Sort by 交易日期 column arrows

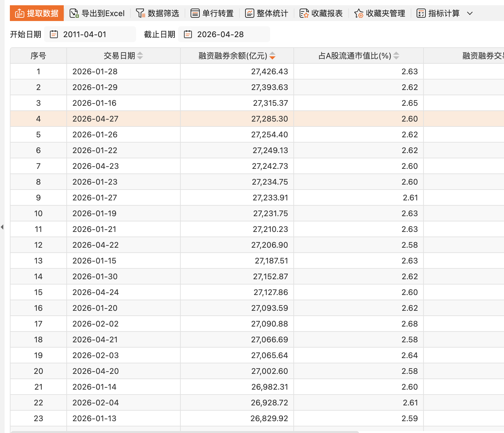click(140, 56)
